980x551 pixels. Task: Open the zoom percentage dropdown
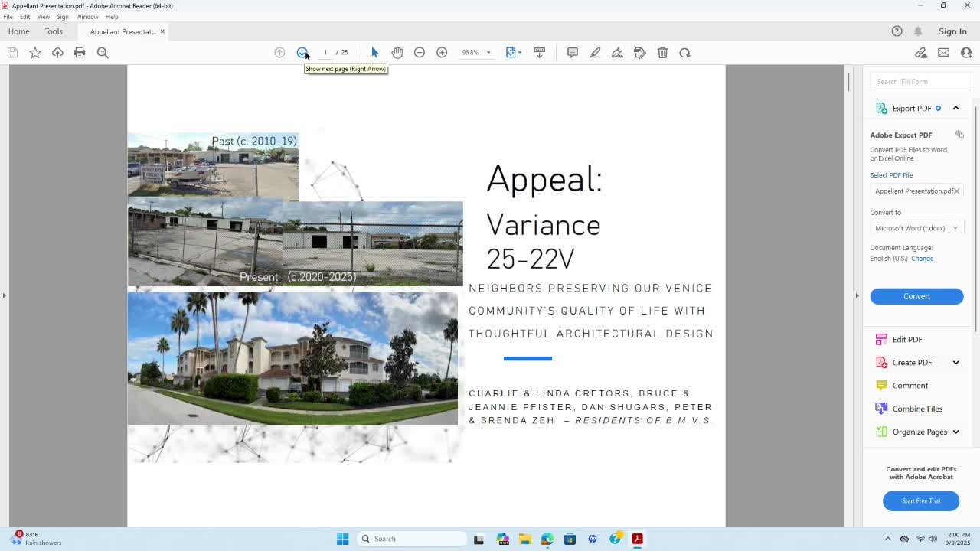(x=488, y=53)
